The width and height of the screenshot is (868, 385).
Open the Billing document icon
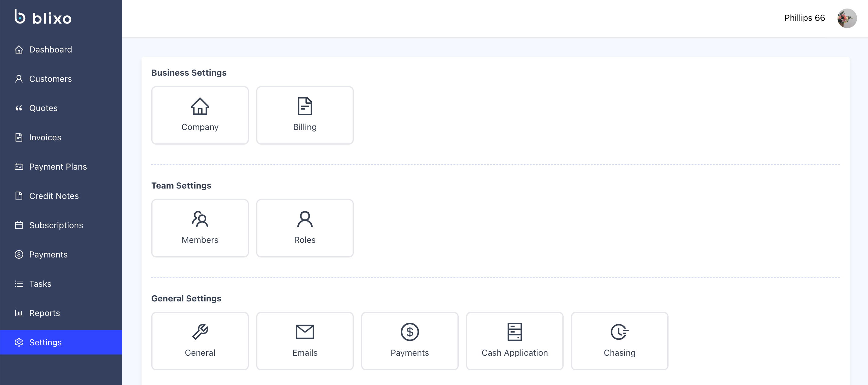click(305, 106)
